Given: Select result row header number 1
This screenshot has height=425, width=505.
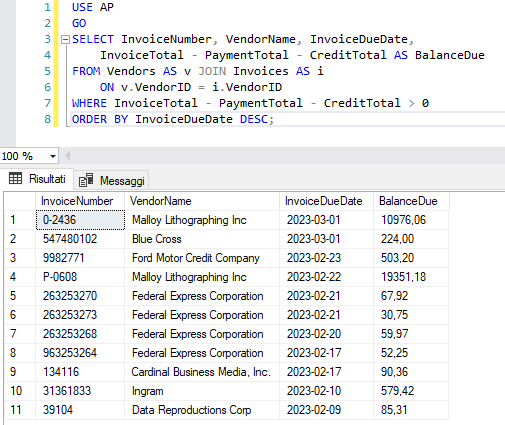Looking at the screenshot, I should point(20,220).
